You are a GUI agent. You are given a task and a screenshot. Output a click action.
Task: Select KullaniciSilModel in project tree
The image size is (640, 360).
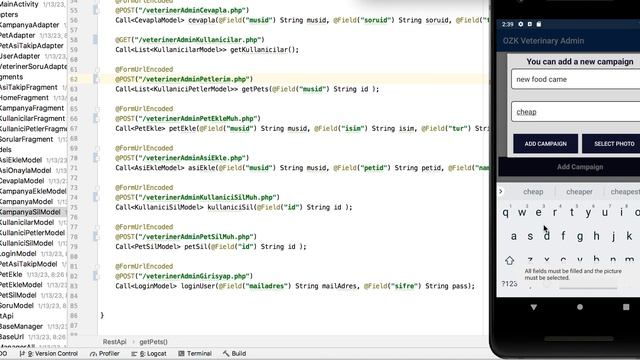point(27,243)
